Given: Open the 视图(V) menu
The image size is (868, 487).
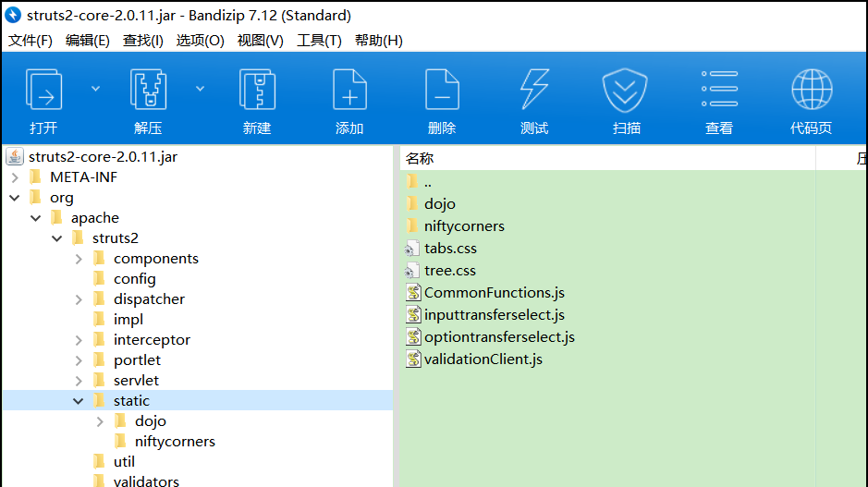Looking at the screenshot, I should (x=260, y=41).
